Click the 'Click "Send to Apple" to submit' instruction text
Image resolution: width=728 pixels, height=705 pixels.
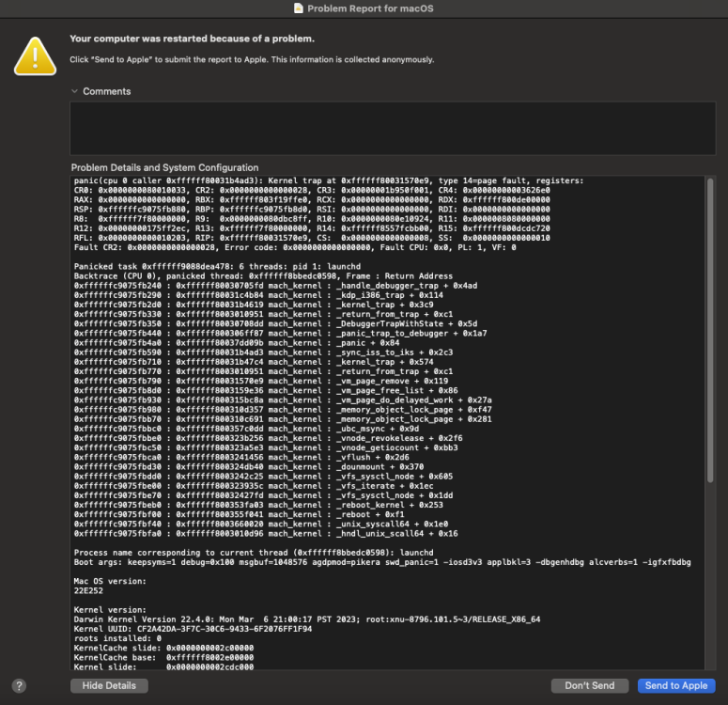252,59
